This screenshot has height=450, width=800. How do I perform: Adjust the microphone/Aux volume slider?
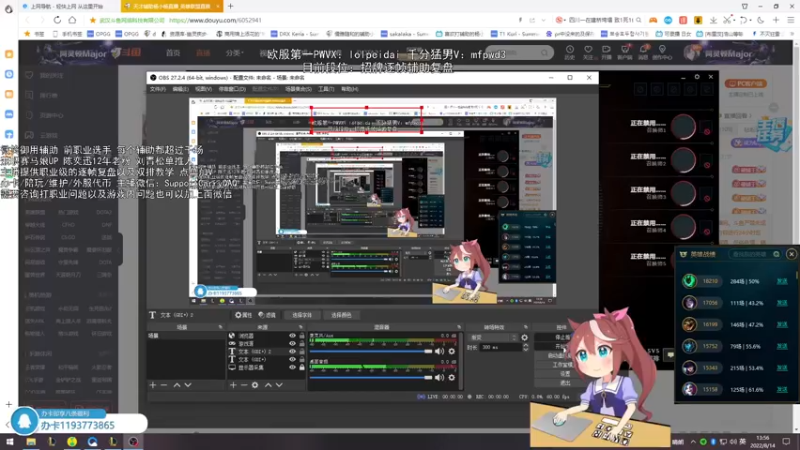pyautogui.click(x=371, y=351)
